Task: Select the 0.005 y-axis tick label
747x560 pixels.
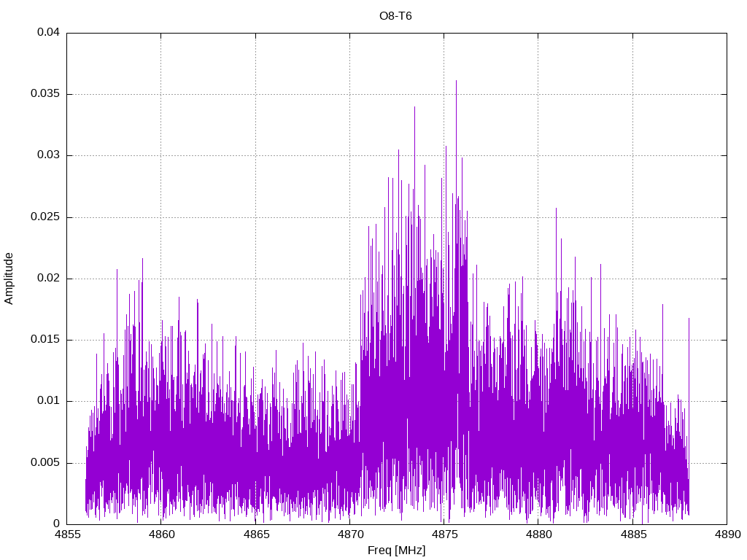Action: pyautogui.click(x=46, y=463)
